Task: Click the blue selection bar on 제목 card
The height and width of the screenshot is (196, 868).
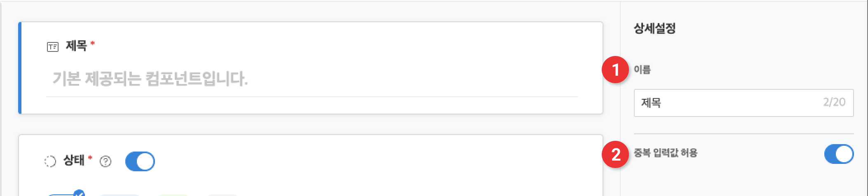Action: tap(20, 68)
